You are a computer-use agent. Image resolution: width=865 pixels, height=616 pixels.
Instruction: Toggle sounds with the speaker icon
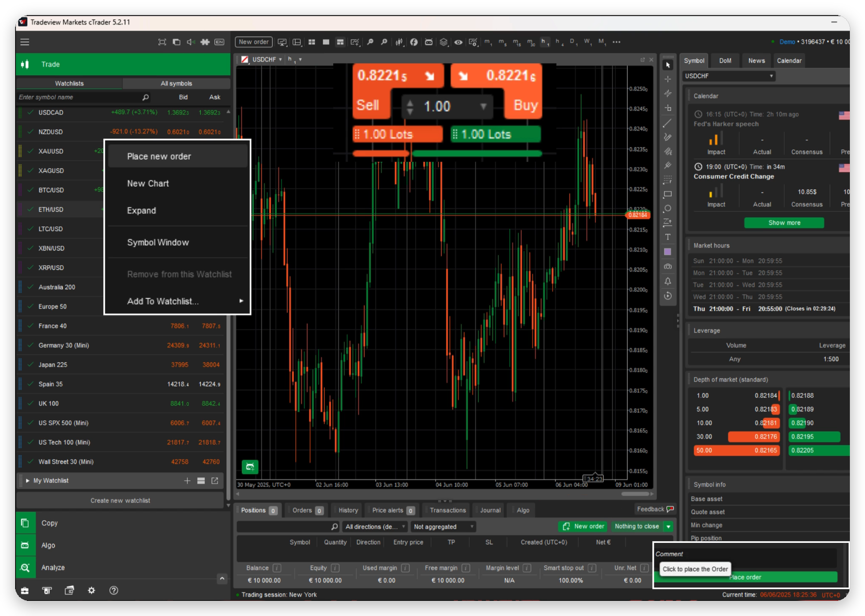coord(191,42)
